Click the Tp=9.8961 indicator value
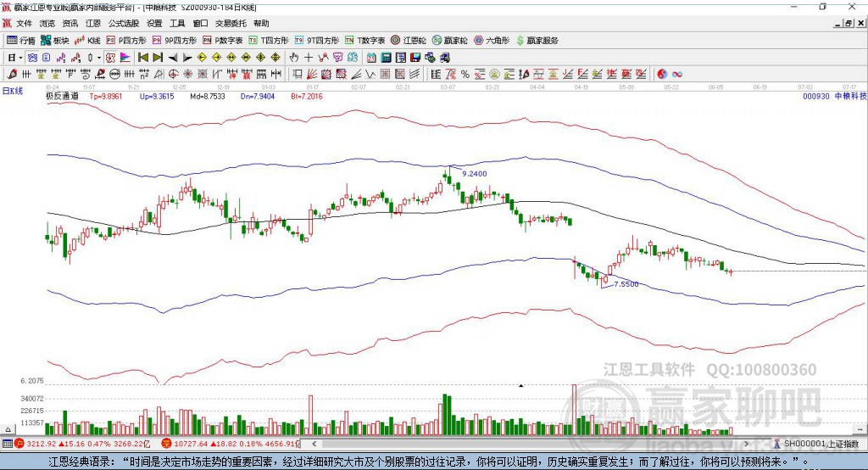The image size is (868, 470). (x=106, y=96)
